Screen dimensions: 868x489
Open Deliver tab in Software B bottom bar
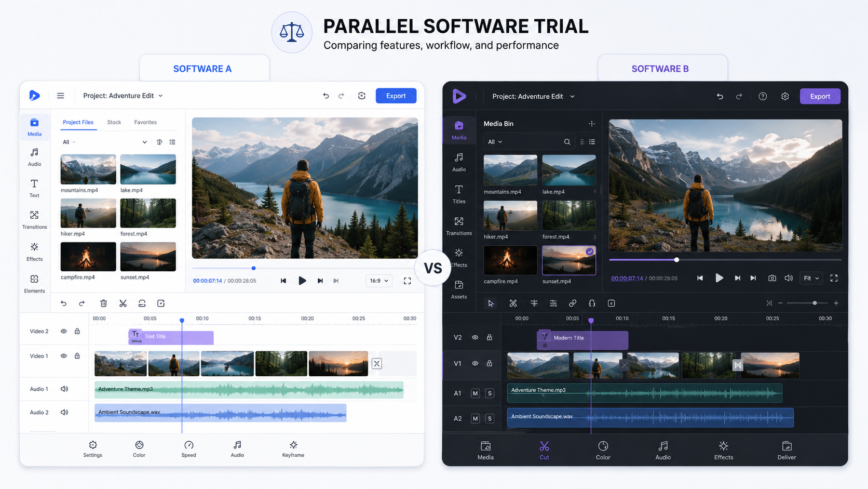pos(786,451)
